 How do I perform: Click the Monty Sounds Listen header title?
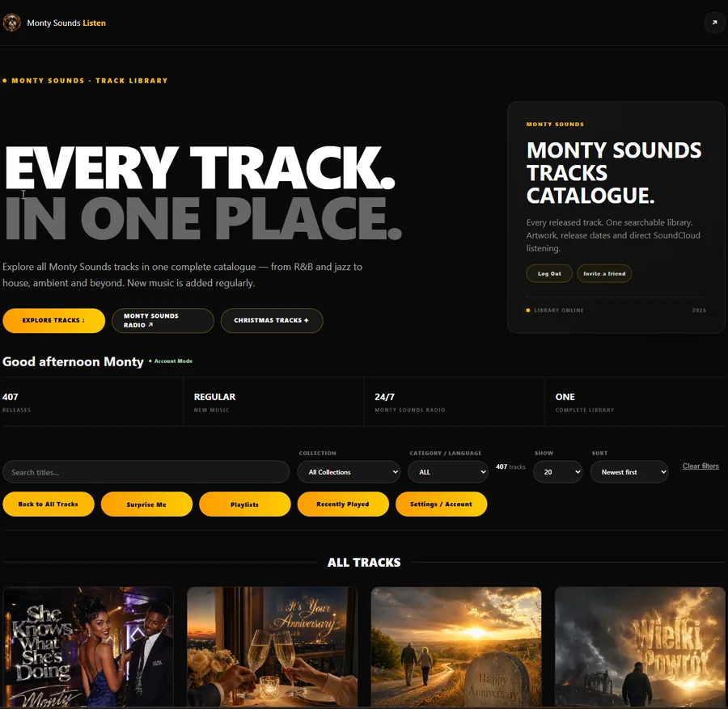[x=66, y=23]
